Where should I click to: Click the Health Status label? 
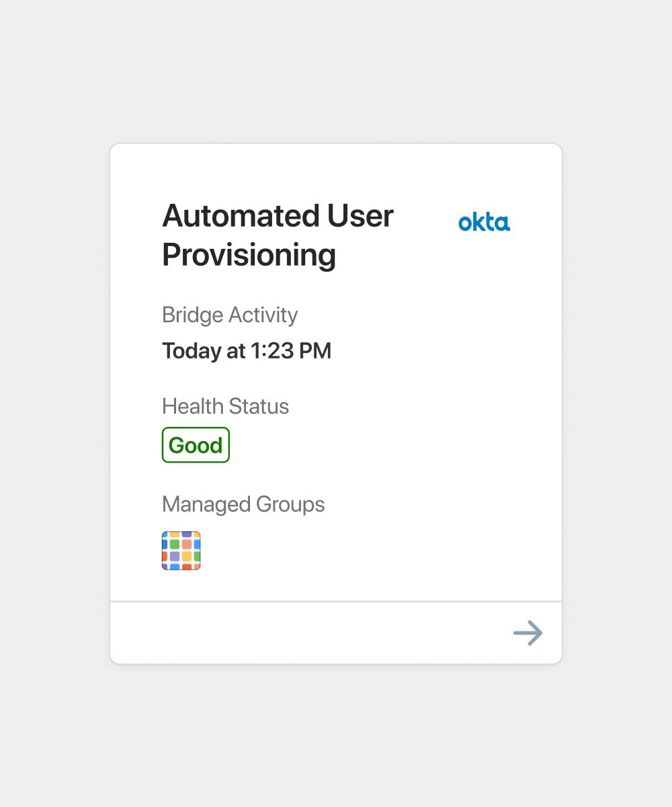pyautogui.click(x=225, y=406)
